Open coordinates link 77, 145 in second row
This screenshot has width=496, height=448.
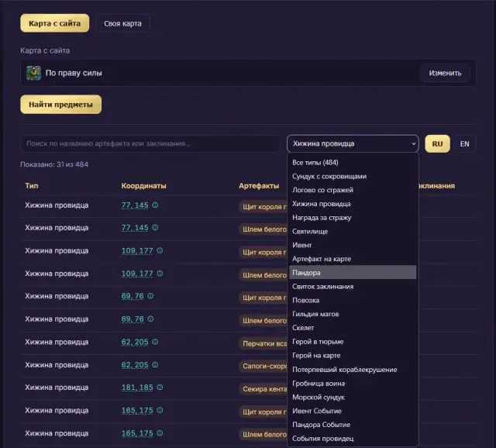135,228
